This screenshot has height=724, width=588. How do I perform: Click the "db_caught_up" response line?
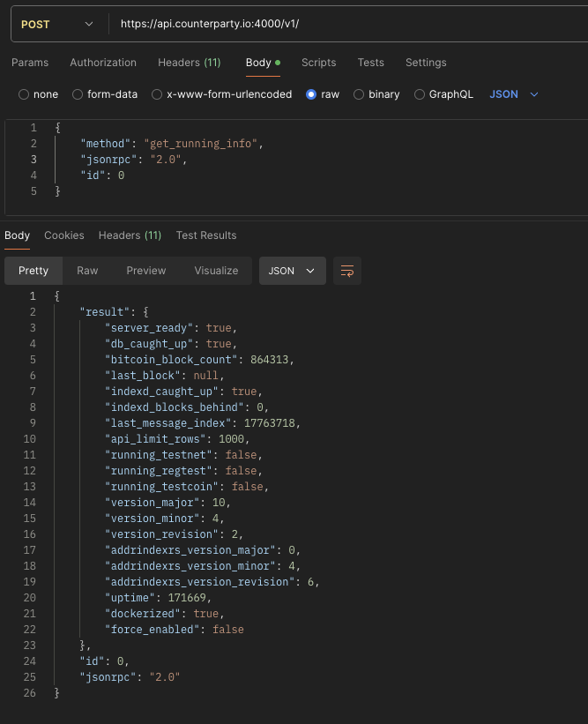click(171, 344)
